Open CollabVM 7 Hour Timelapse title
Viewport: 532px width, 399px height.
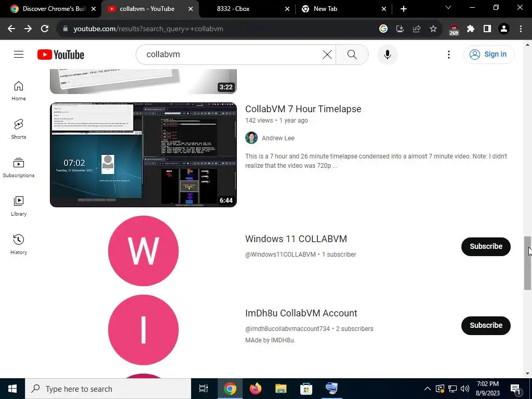point(303,109)
